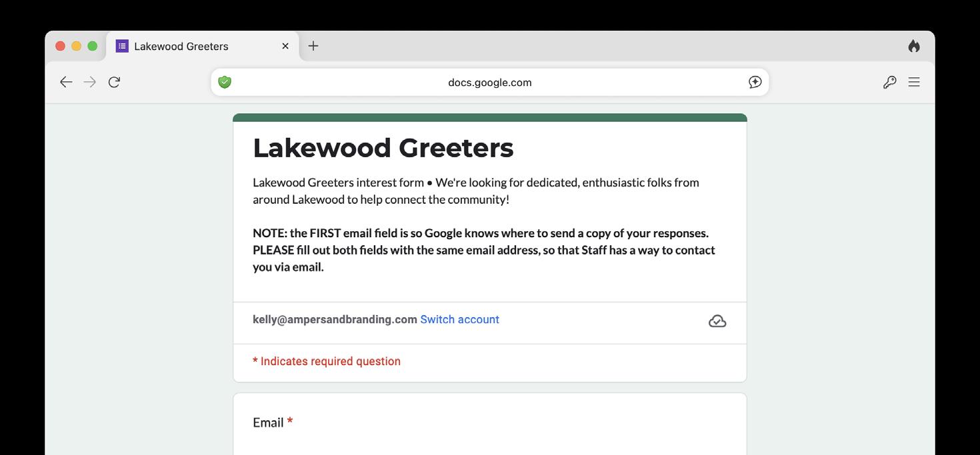The height and width of the screenshot is (455, 980).
Task: Click the Google Forms favicon in tab
Action: click(x=122, y=46)
